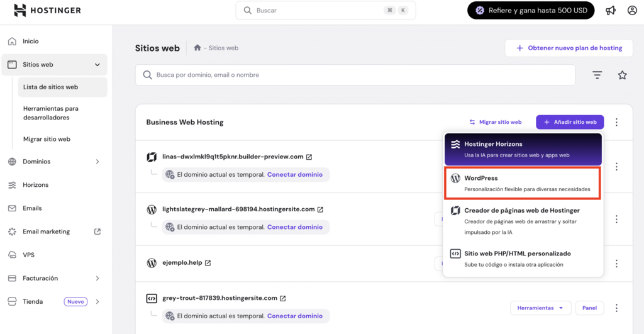Click the VPS cloud icon in the sidebar
The height and width of the screenshot is (334, 644).
(x=13, y=255)
